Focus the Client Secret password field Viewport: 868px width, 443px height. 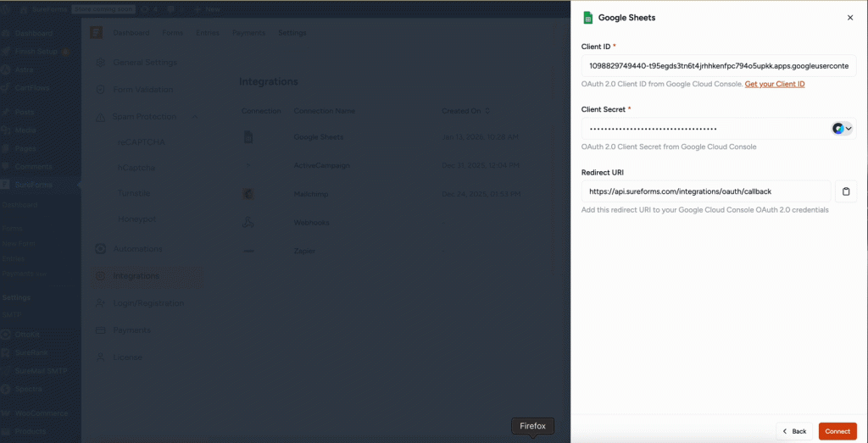pos(704,129)
